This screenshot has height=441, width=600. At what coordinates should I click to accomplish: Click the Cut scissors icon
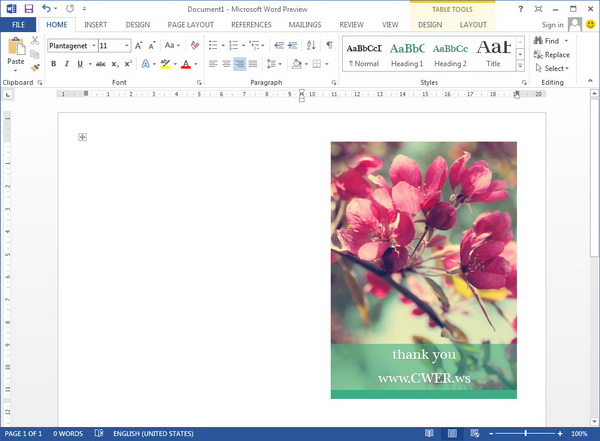[x=36, y=41]
